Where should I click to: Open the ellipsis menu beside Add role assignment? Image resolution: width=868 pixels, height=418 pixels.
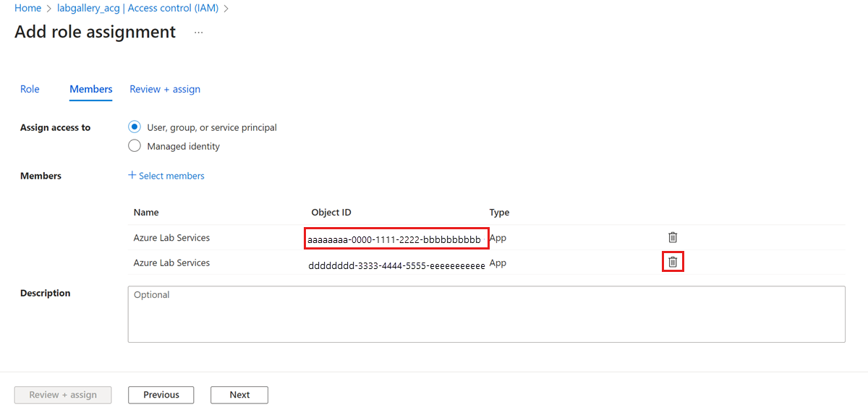[x=199, y=33]
